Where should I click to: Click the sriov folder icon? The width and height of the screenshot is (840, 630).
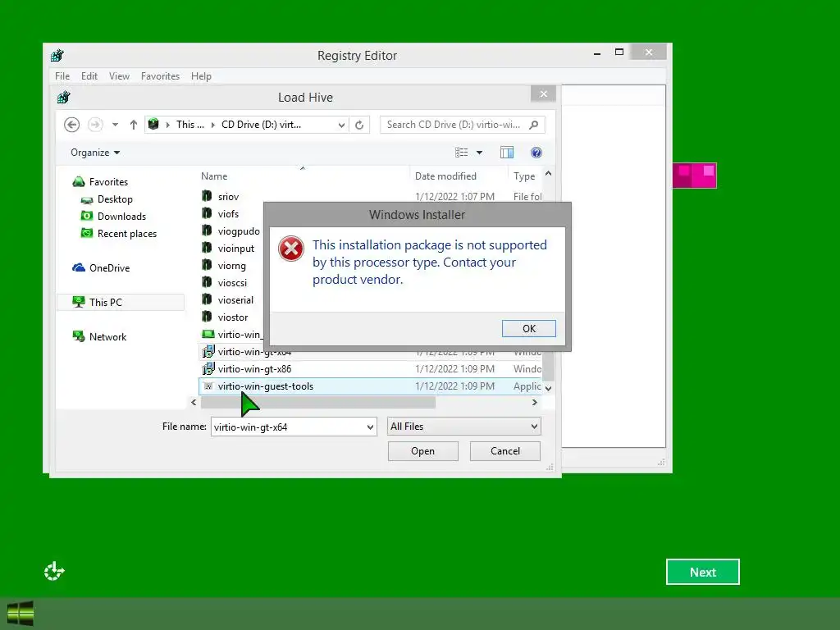(207, 196)
